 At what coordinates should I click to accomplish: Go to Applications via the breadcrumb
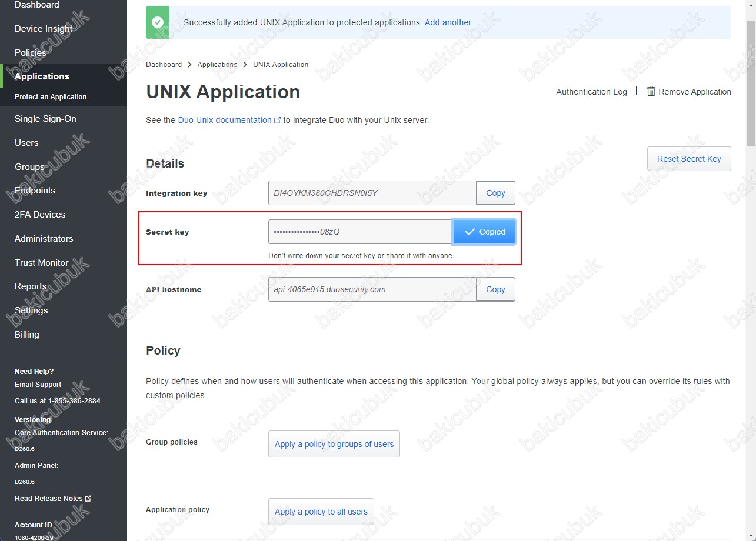217,65
